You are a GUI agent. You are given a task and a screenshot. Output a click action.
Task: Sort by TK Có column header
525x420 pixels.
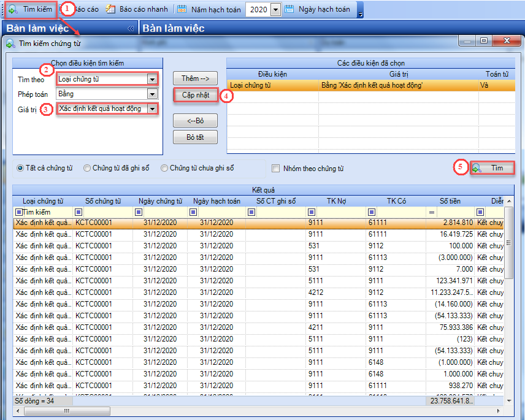pyautogui.click(x=396, y=201)
